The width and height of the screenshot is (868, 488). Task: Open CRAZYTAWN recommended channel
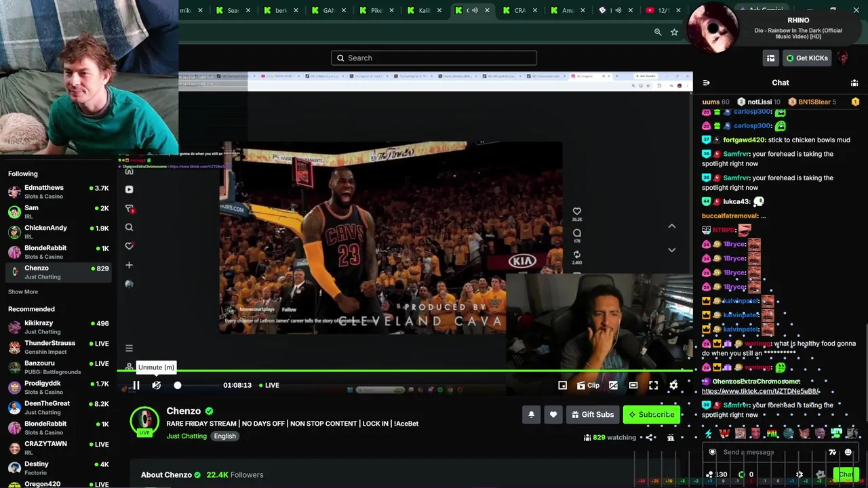pos(58,448)
